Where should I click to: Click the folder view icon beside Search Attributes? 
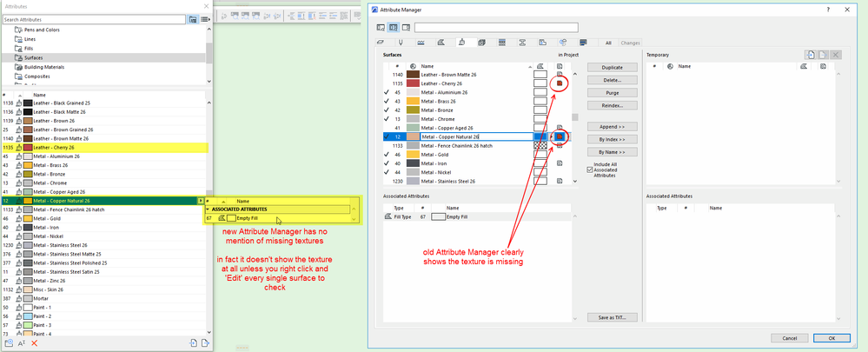coord(195,19)
